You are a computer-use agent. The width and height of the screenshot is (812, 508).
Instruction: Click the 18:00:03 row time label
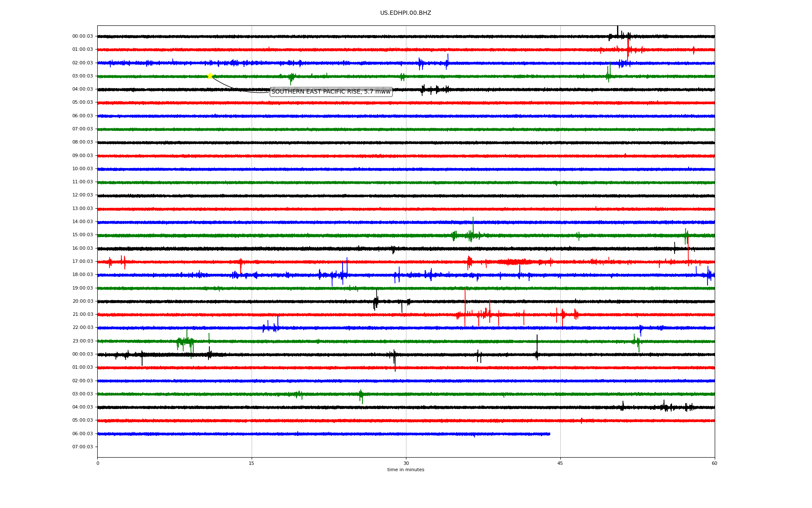click(x=82, y=275)
